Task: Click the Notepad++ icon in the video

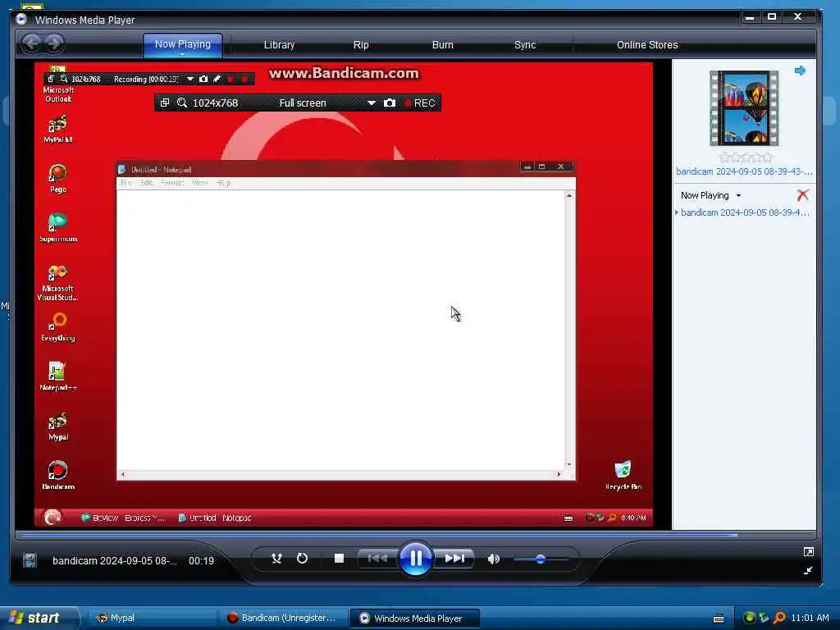Action: (58, 377)
